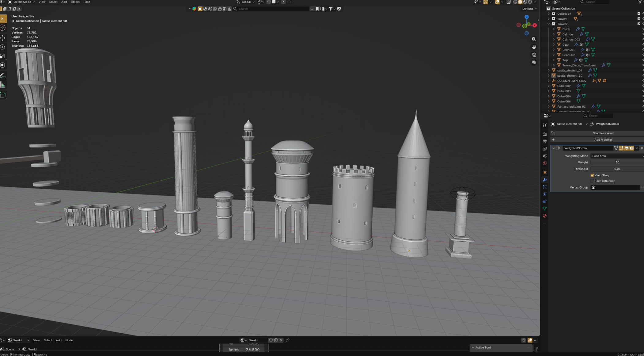Collapse the Tower2 collection

click(548, 24)
